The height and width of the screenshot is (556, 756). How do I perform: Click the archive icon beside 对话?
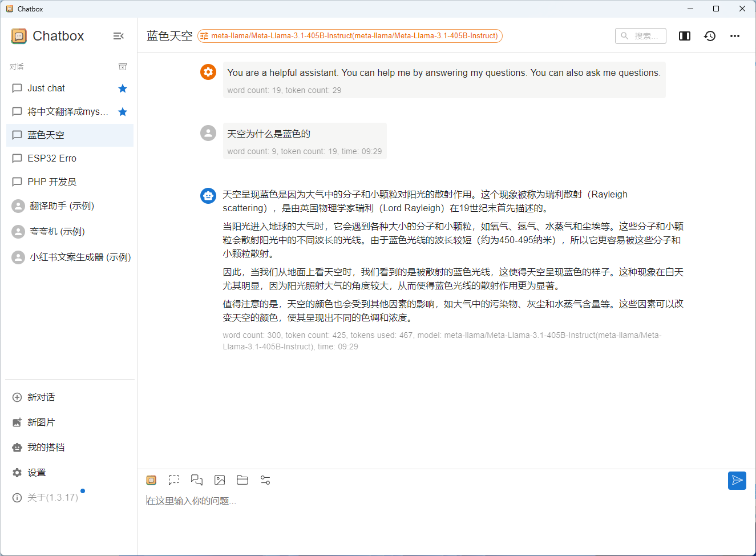[x=122, y=66]
